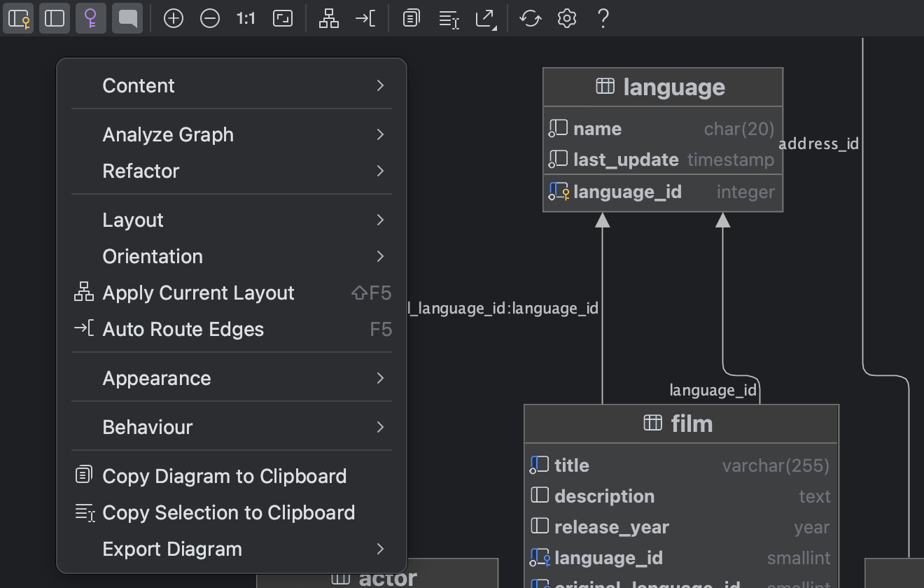Open the diagram Help via question mark
Image resolution: width=924 pixels, height=588 pixels.
tap(603, 18)
